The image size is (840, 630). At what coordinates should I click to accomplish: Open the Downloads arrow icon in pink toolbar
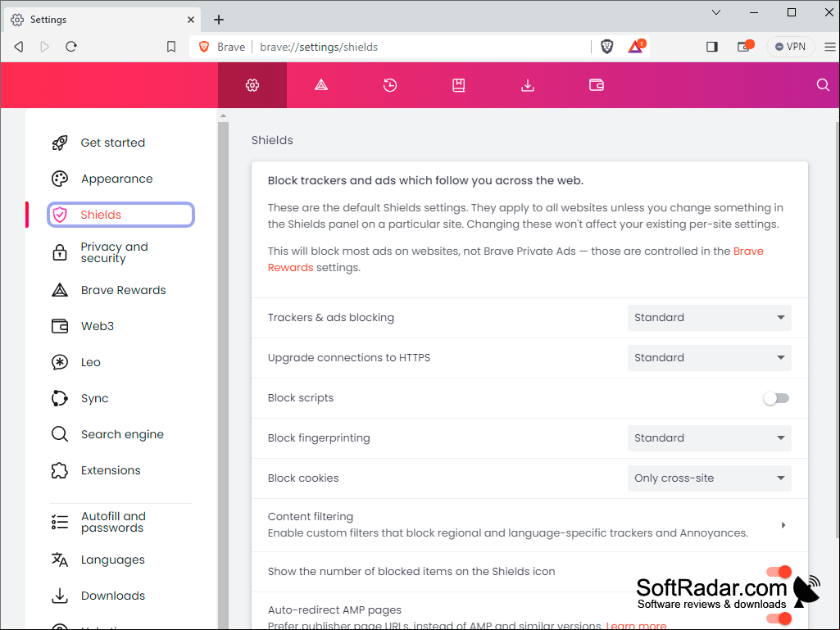point(528,85)
